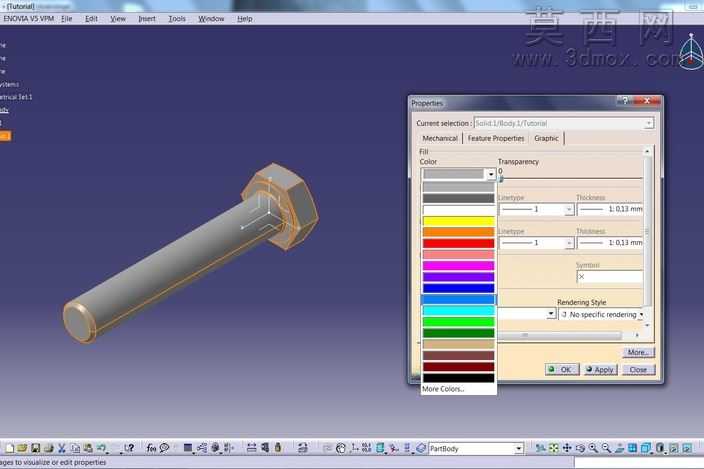Open the Insert menu
This screenshot has height=469, width=704.
[x=147, y=18]
